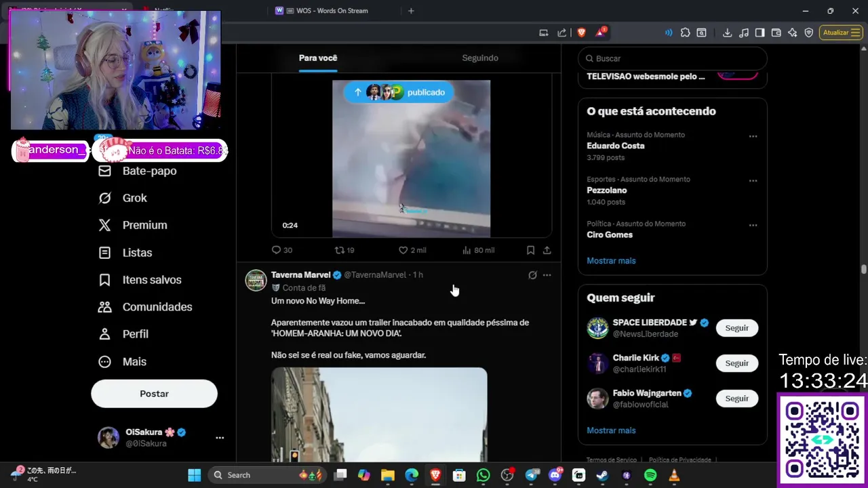The height and width of the screenshot is (488, 868).
Task: Switch to Para você tab
Action: coord(318,58)
